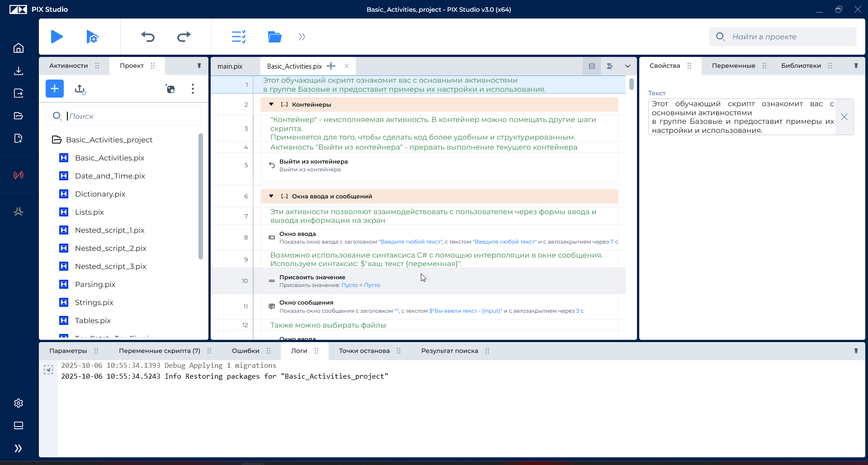Viewport: 868px width, 465px height.
Task: Click into the "Текст" property text box
Action: (742, 117)
